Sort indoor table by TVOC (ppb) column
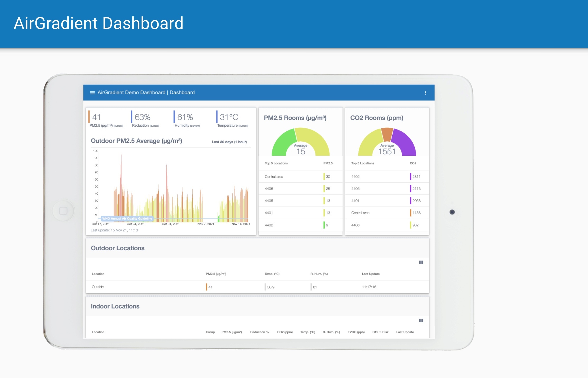The image size is (588, 378). [x=356, y=332]
